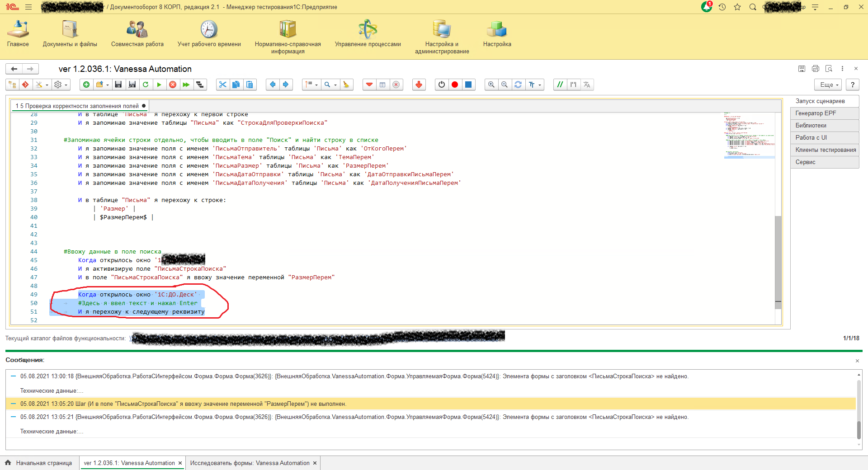Screen dimensions: 868x470
Task: Open Учет рабочего времени section
Action: (x=209, y=34)
